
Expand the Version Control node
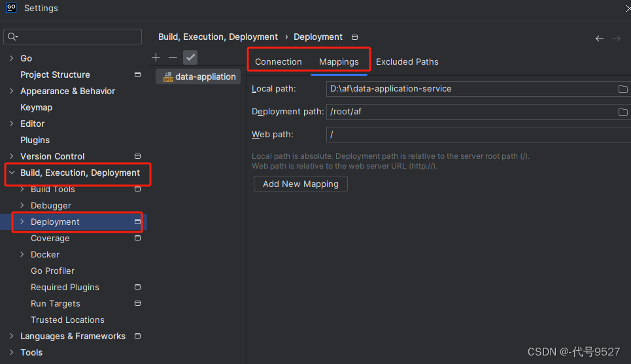coord(12,156)
